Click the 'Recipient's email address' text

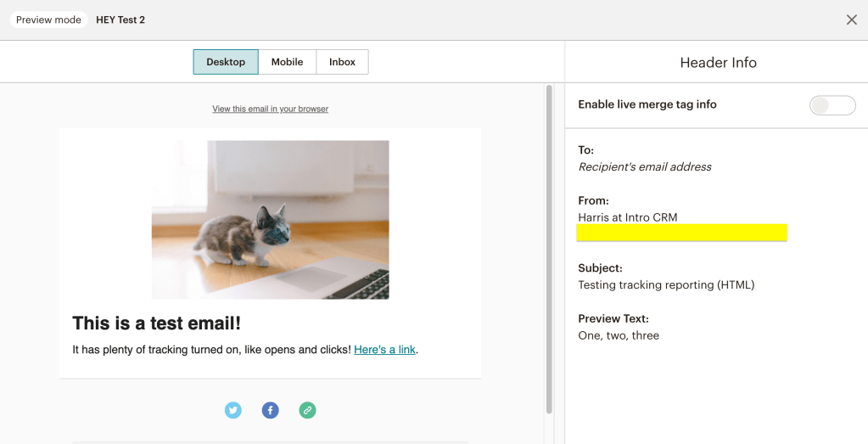tap(645, 166)
